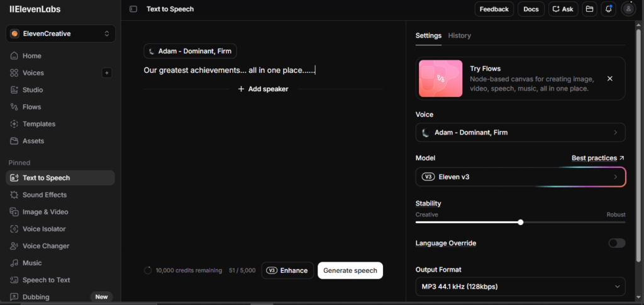The width and height of the screenshot is (644, 305).
Task: Dismiss the Try Flows banner
Action: point(610,79)
